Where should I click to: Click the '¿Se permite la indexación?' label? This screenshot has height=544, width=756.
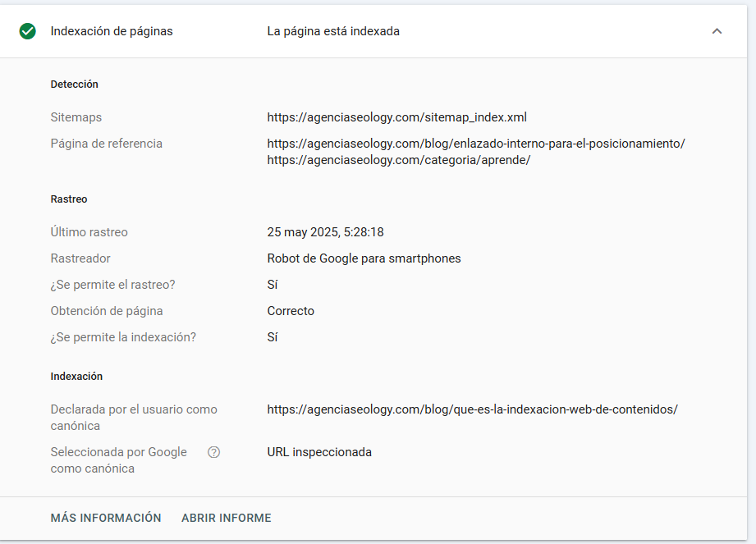(123, 337)
